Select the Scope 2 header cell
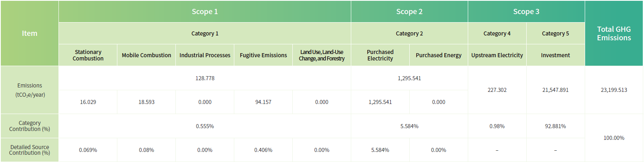Viewport: 644px width, 162px height. coord(409,12)
